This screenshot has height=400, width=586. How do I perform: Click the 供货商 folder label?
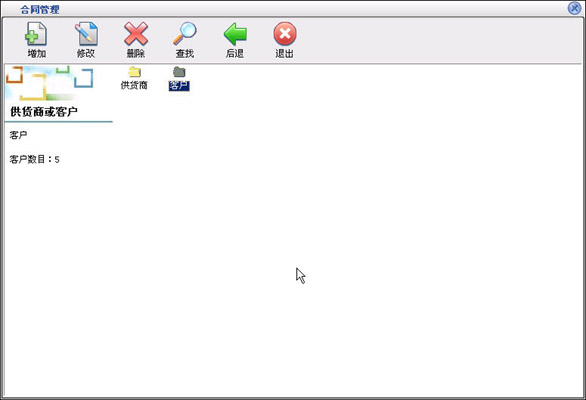click(x=134, y=85)
